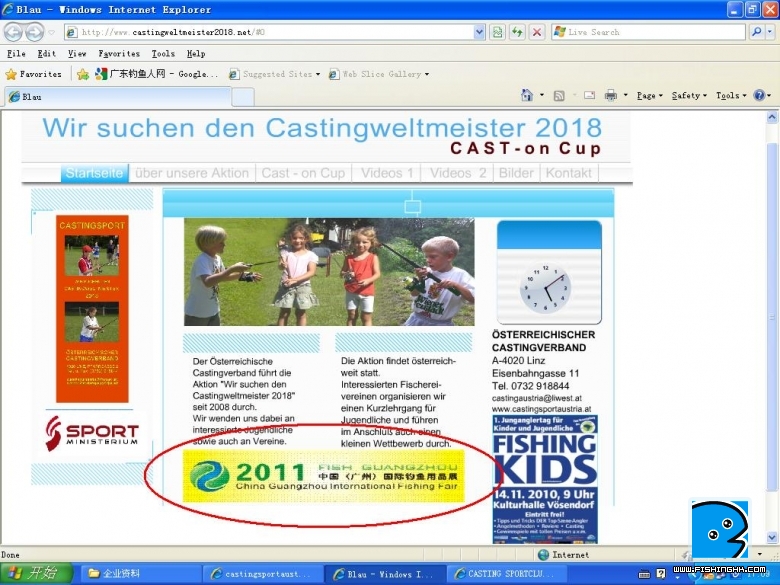The image size is (780, 585).
Task: Click the Sport Ministerium logo
Action: click(92, 434)
